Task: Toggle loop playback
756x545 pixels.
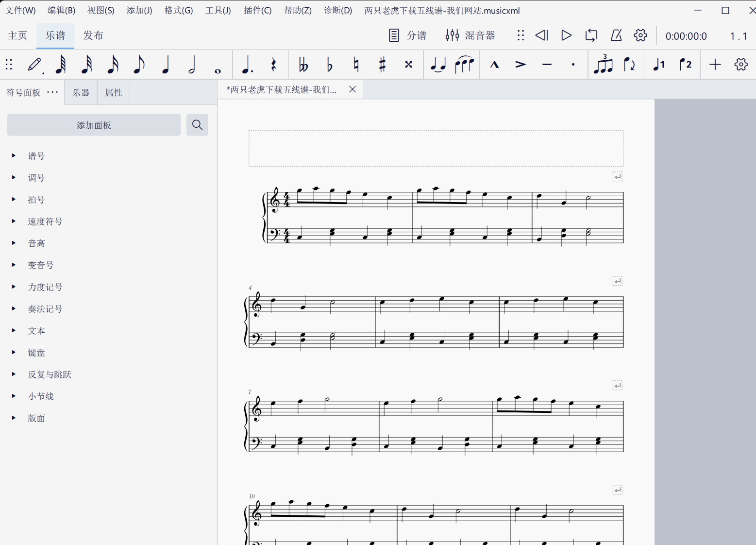Action: click(591, 35)
